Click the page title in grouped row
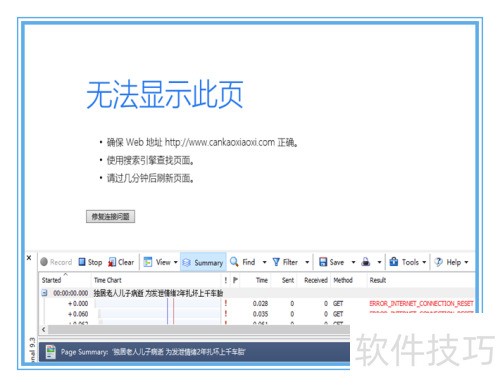The height and width of the screenshot is (387, 500). (158, 293)
